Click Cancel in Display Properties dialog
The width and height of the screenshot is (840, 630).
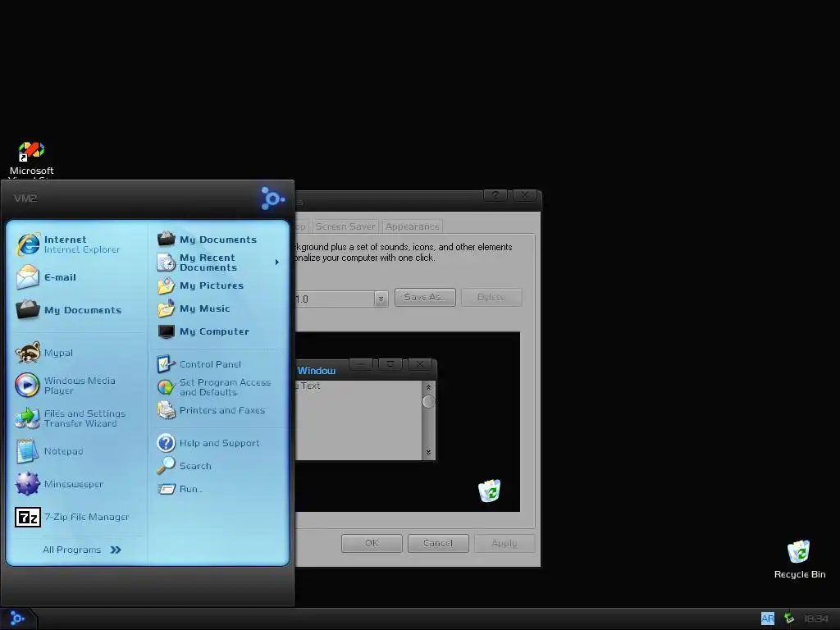tap(438, 543)
